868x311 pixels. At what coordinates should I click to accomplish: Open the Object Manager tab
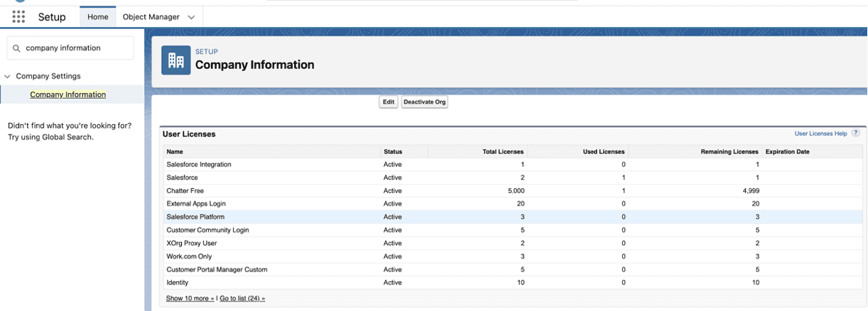[151, 17]
